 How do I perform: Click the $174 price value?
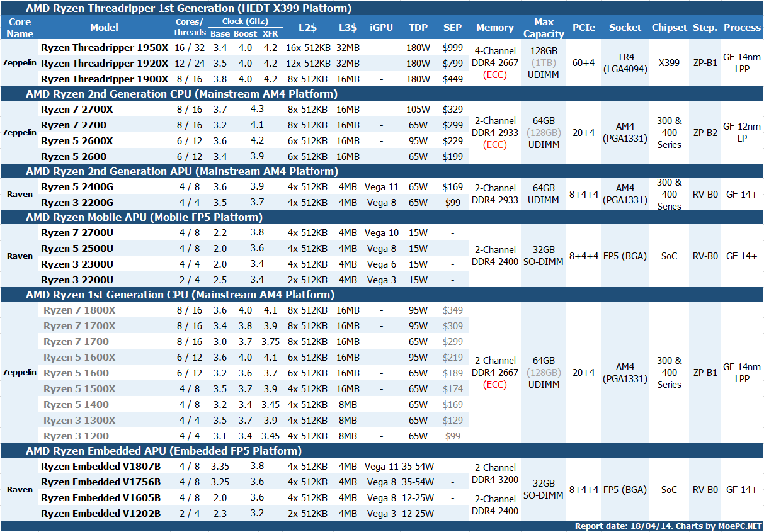(452, 389)
